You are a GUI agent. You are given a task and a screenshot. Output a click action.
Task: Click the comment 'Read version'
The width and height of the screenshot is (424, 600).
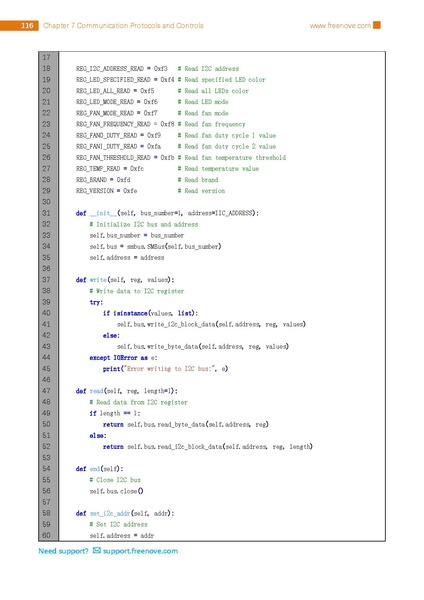tap(201, 191)
